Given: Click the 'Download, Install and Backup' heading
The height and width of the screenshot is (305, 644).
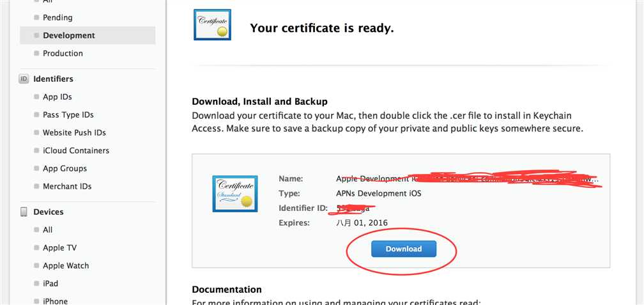Looking at the screenshot, I should [x=259, y=102].
